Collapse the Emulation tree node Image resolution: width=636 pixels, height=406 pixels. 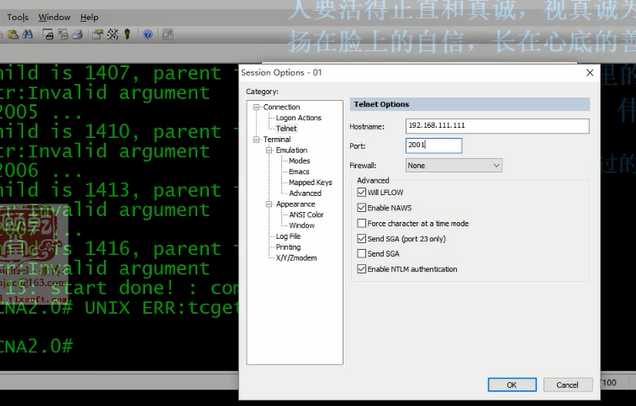pos(269,150)
